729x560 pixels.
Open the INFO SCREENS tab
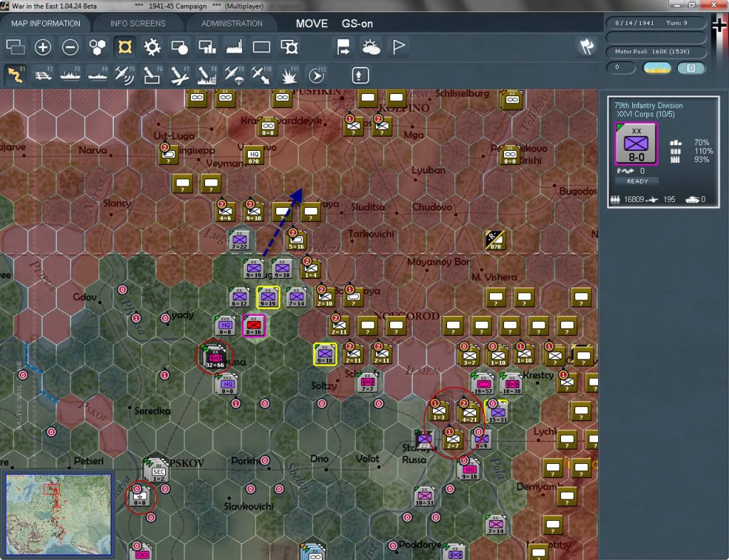[x=137, y=23]
